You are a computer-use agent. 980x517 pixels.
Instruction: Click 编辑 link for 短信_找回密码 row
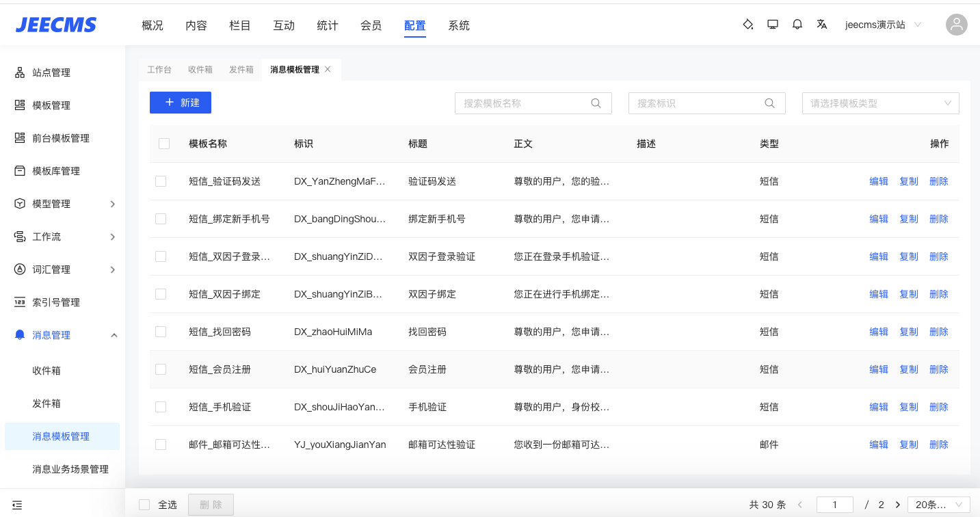[878, 332]
